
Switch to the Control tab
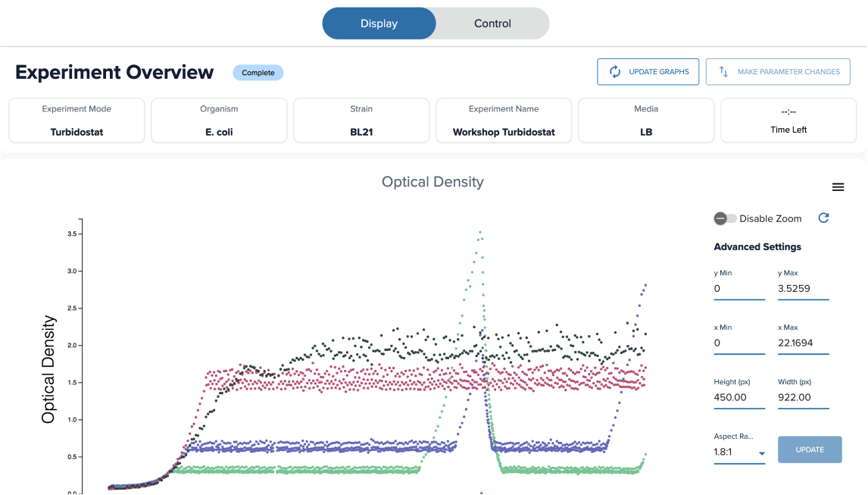click(x=492, y=23)
